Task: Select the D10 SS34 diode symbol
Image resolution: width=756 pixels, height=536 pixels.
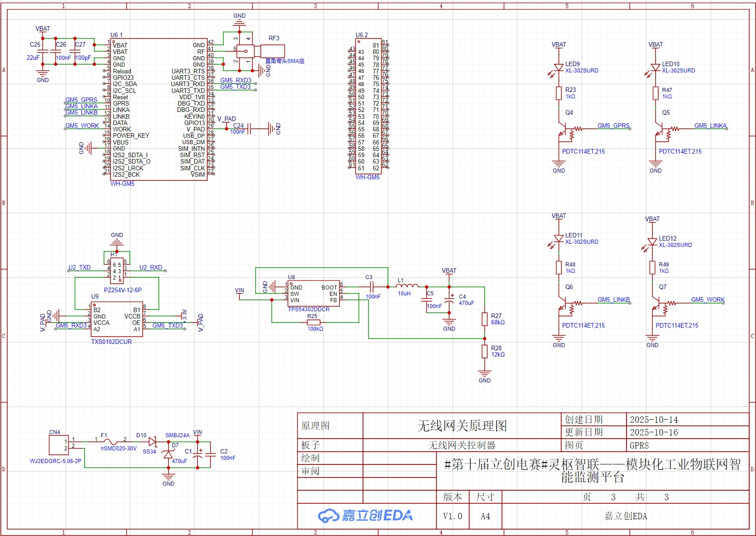Action: tap(153, 441)
